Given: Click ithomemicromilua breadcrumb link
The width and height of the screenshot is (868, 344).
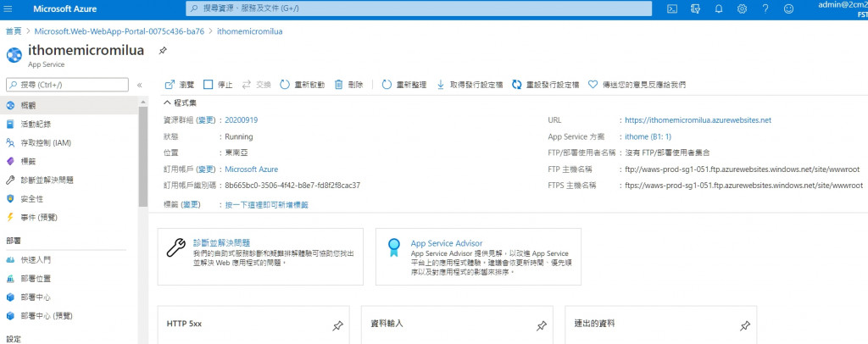Looking at the screenshot, I should pyautogui.click(x=250, y=31).
